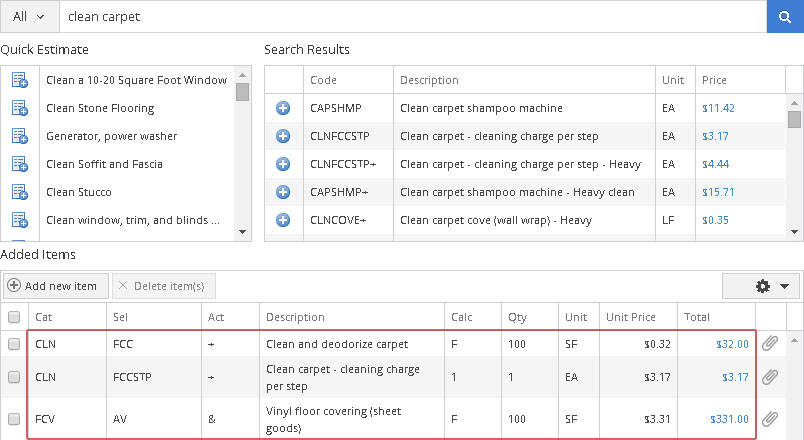This screenshot has width=804, height=440.
Task: Add CLNCOVE+ item via plus icon
Action: click(283, 220)
